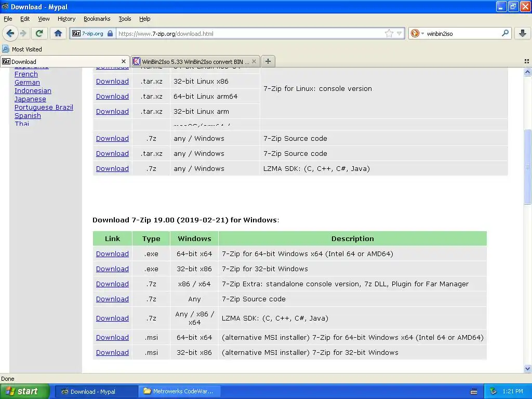Switch to the WinBin2Iso 5.33 tab
Viewport: 532px width, 399px height.
pyautogui.click(x=195, y=61)
